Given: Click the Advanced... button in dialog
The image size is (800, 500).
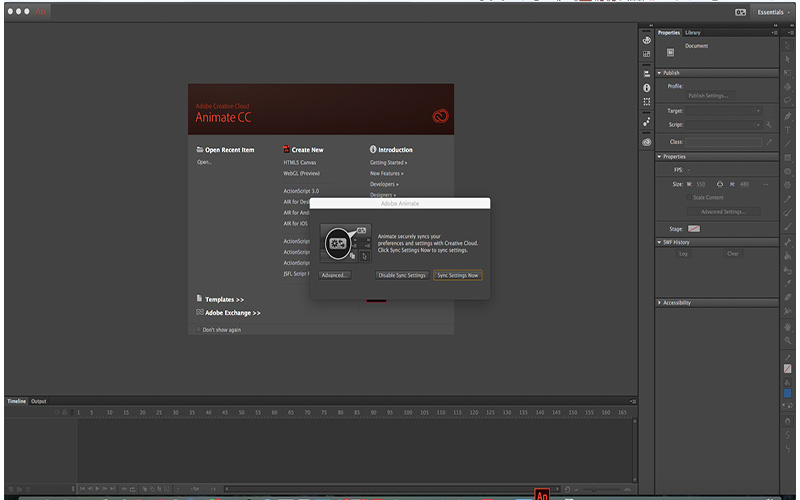Looking at the screenshot, I should [x=335, y=276].
